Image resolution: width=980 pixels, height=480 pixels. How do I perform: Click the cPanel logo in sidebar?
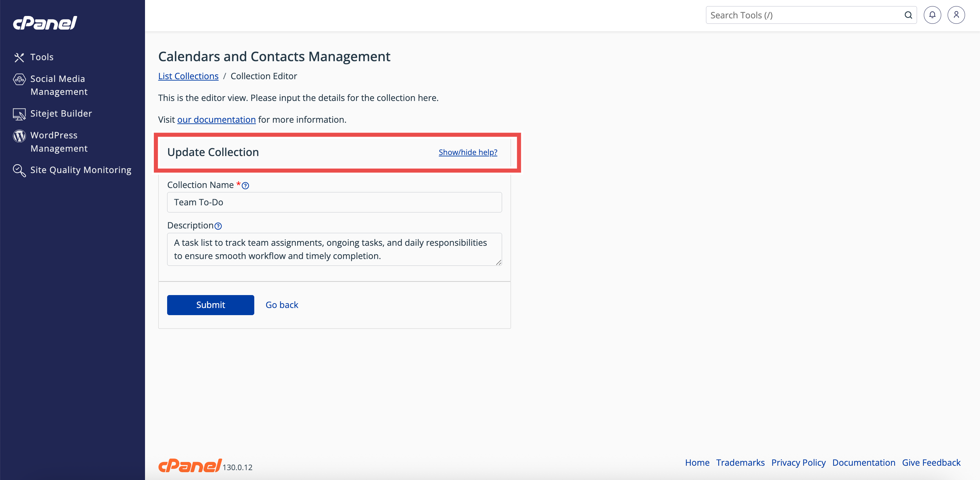(x=45, y=23)
